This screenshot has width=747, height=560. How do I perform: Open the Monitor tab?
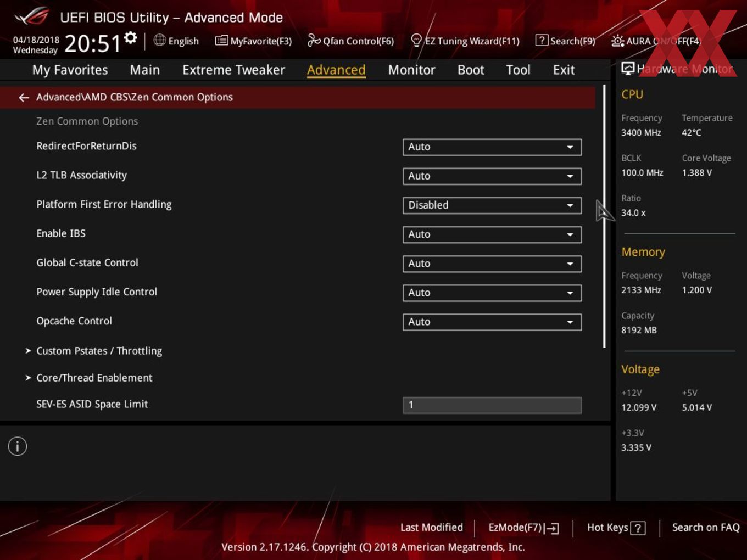tap(411, 70)
